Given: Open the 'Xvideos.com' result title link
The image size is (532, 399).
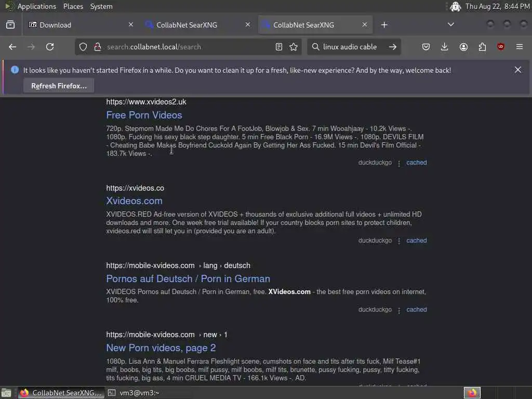Looking at the screenshot, I should click(x=135, y=201).
